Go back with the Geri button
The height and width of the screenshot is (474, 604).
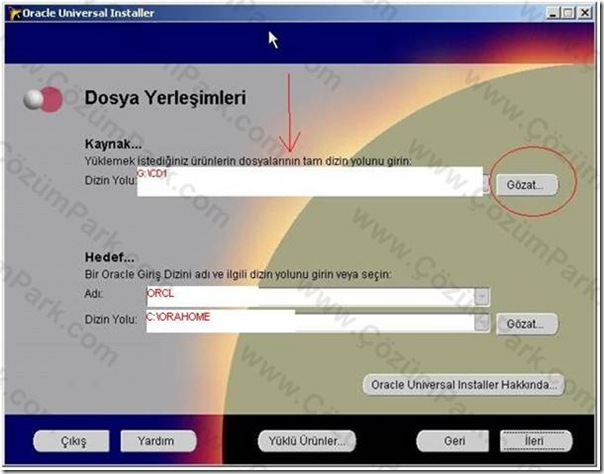pos(453,441)
